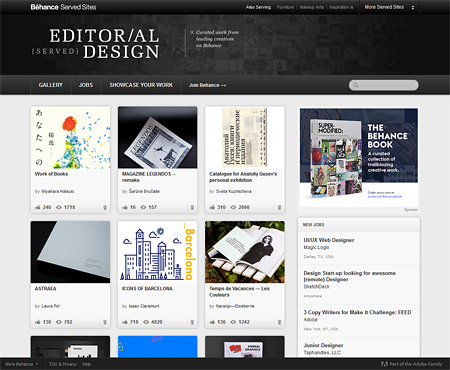Click the views eye icon on ASTRAEA card
The height and width of the screenshot is (370, 450).
pos(59,322)
